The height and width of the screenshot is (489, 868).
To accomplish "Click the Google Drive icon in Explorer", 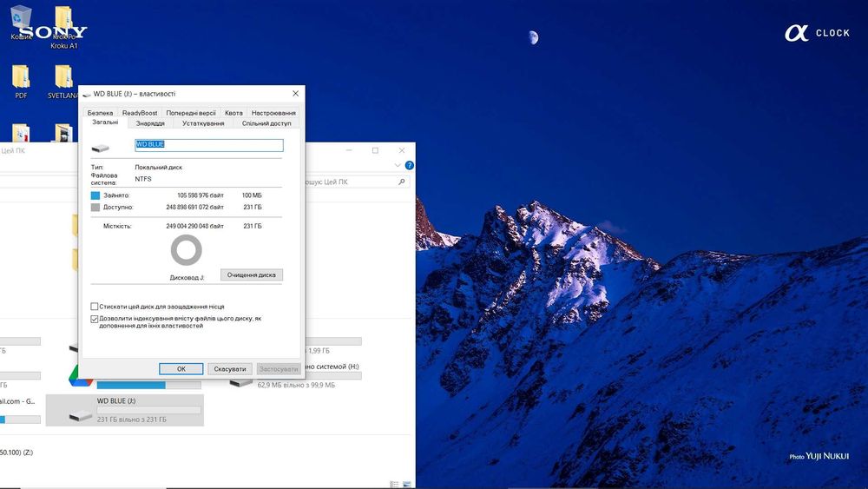I will pos(81,377).
